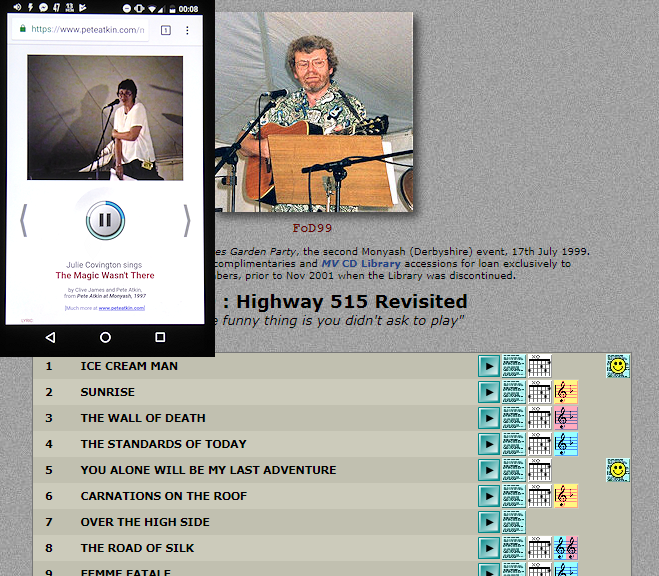Play track 8 The Road of Silk
Viewport: 659px width, 576px height.
pos(489,548)
